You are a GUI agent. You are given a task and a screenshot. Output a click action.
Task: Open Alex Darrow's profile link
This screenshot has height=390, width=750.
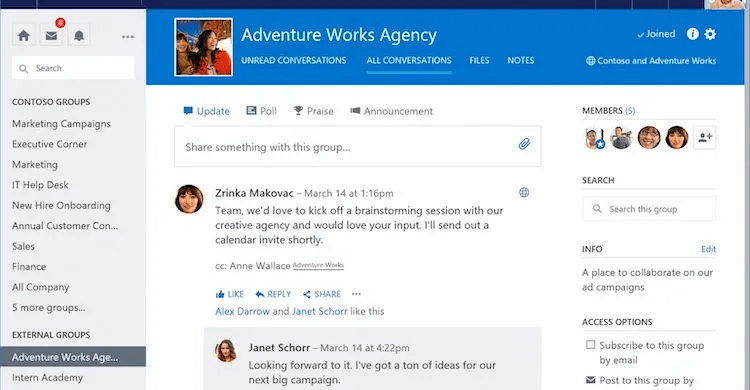[242, 311]
